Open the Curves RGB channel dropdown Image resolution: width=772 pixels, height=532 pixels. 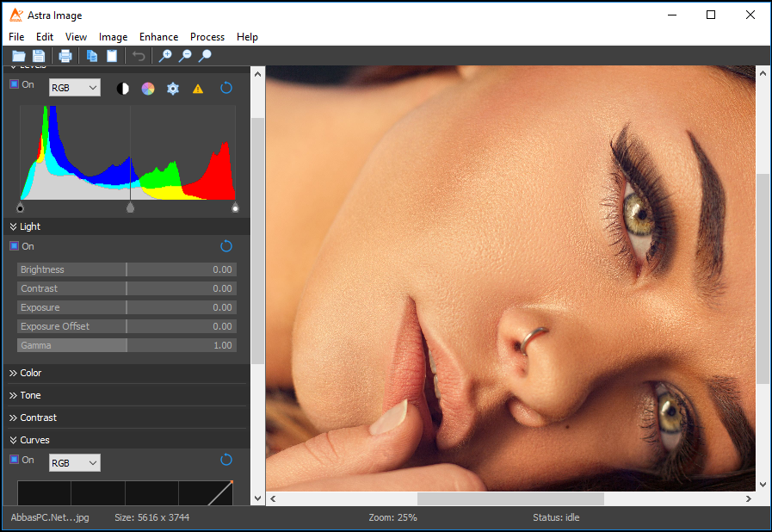tap(74, 463)
